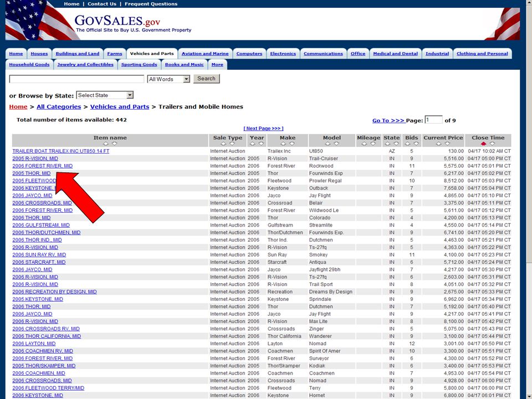Open 2006 GULFSTREAM, MID listing

tap(41, 225)
